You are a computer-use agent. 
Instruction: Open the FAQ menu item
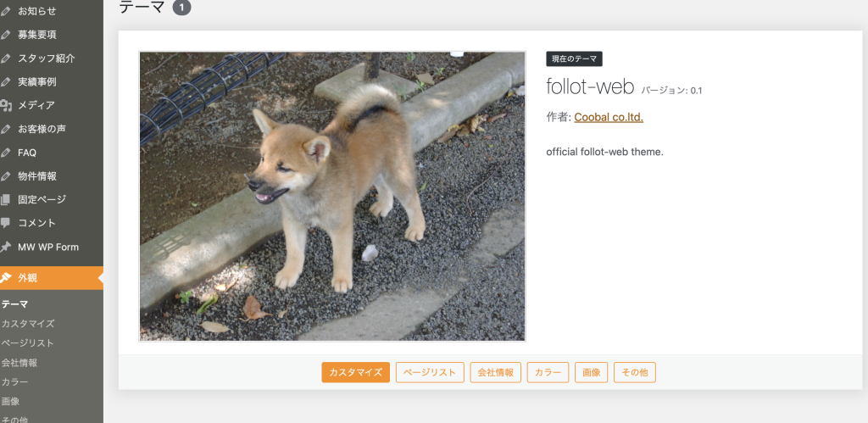pos(27,153)
